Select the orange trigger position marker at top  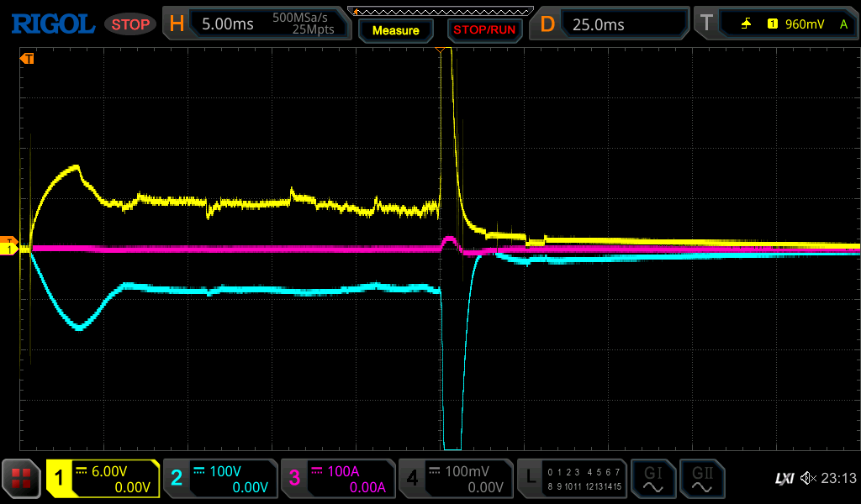coord(440,51)
